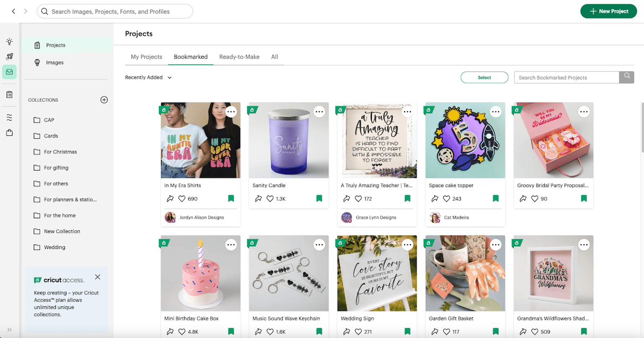644x338 pixels.
Task: Open the options menu on Space cake topper card
Action: (x=496, y=112)
